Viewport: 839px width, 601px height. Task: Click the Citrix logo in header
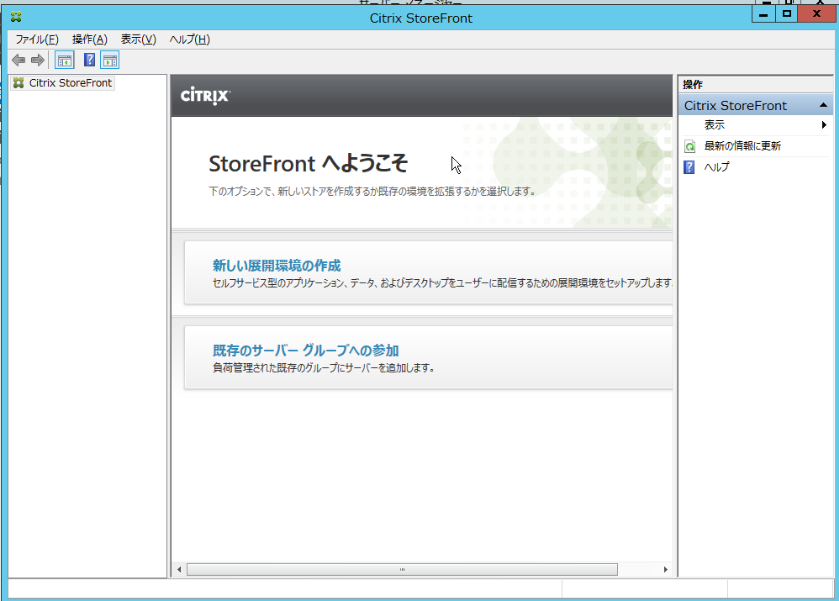click(205, 96)
